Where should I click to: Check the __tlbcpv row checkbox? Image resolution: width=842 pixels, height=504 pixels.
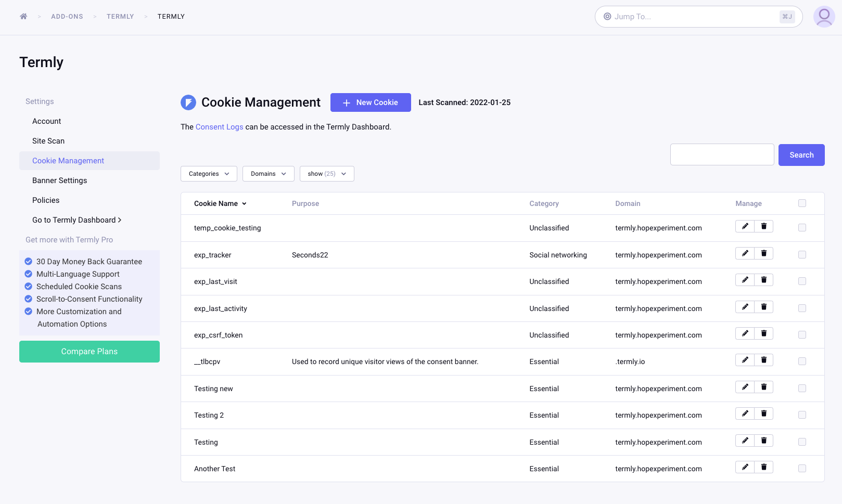click(802, 361)
